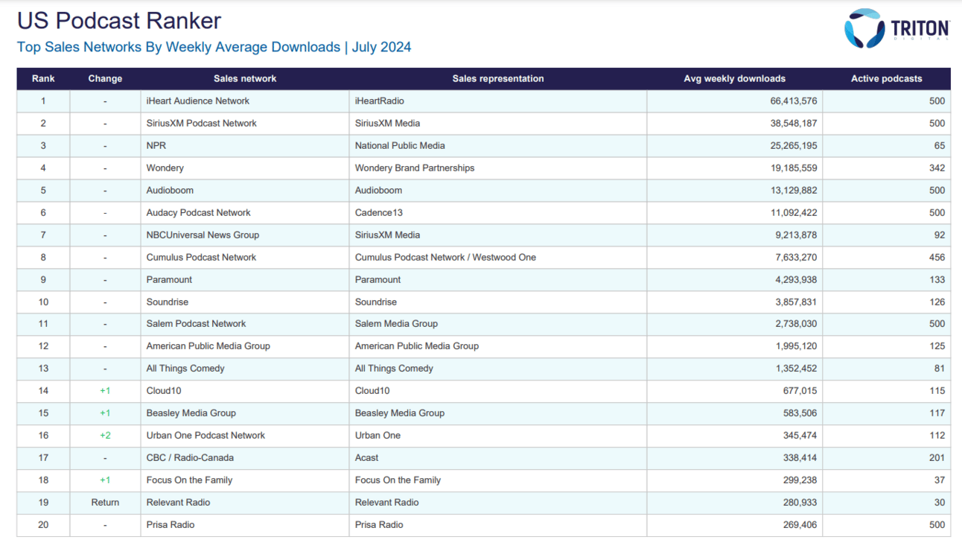Select Cumulus's active podcasts count 456
This screenshot has width=962, height=560.
coord(937,258)
